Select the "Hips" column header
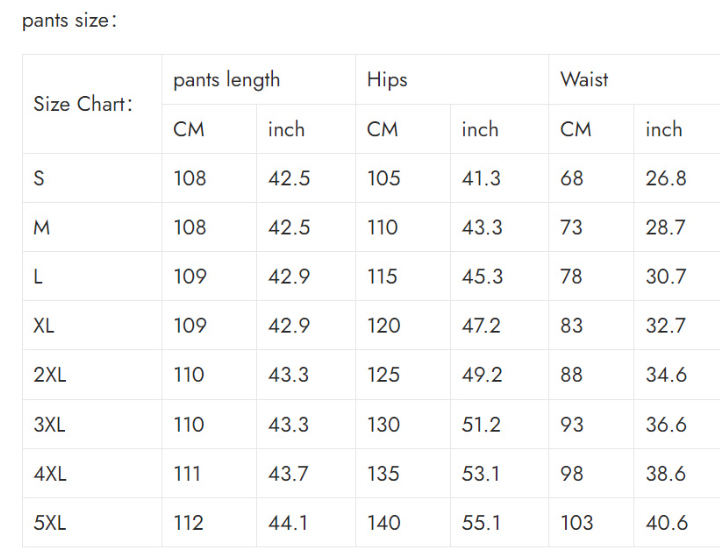 pyautogui.click(x=387, y=80)
